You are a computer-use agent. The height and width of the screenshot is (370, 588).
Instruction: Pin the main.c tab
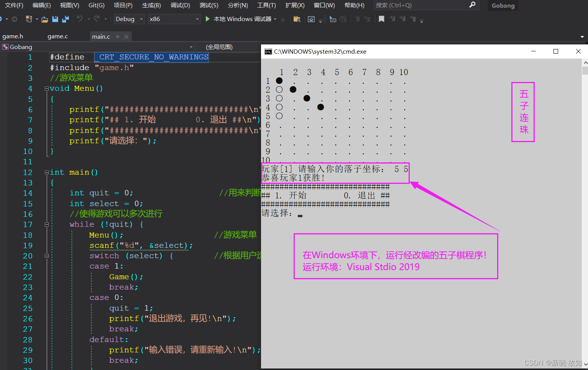coord(118,36)
